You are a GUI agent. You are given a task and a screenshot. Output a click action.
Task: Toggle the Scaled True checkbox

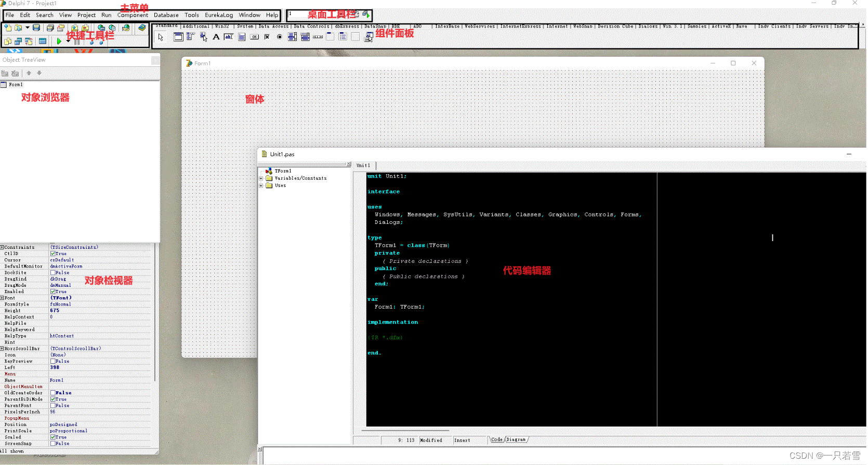pos(53,437)
